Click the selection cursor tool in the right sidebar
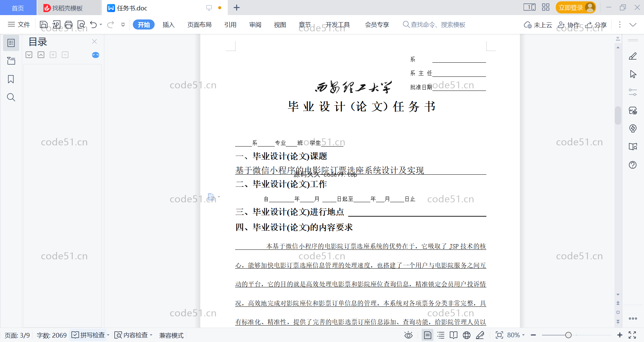 coord(633,74)
